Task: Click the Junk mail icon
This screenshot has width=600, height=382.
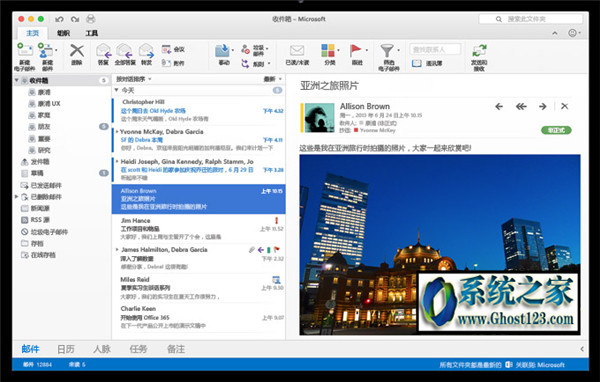Action: click(x=246, y=49)
